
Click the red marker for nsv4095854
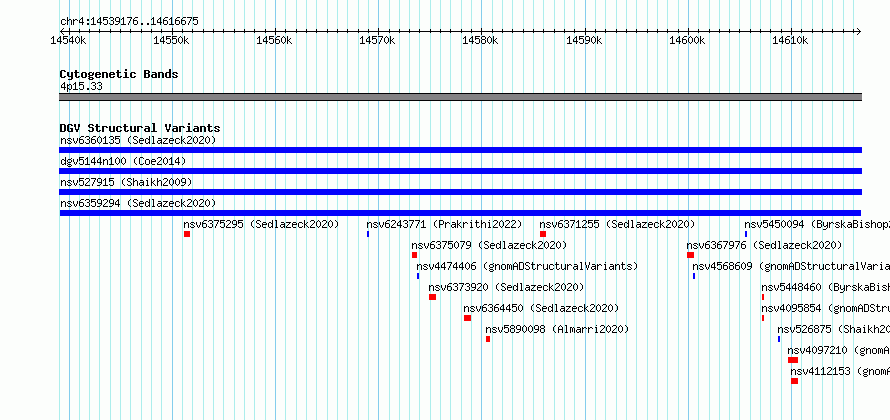click(763, 318)
